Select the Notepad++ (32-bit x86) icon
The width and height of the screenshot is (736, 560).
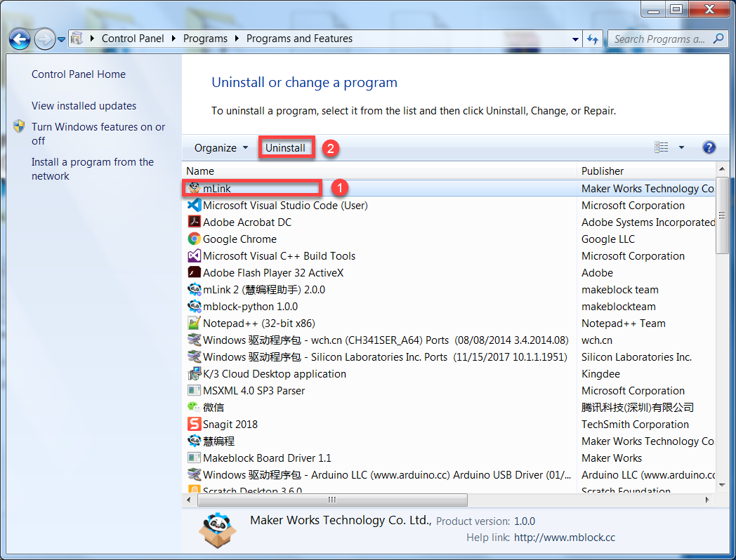coord(194,323)
